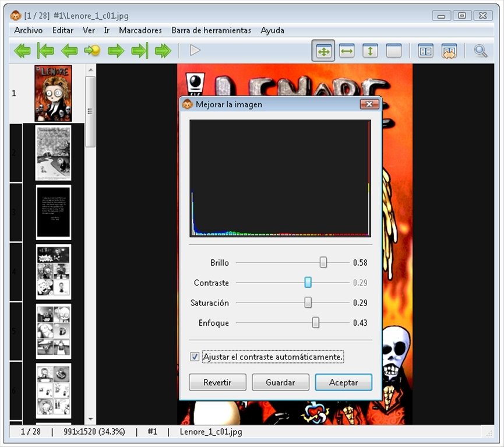This screenshot has width=504, height=447.
Task: Open the Marcadores menu
Action: tap(140, 30)
